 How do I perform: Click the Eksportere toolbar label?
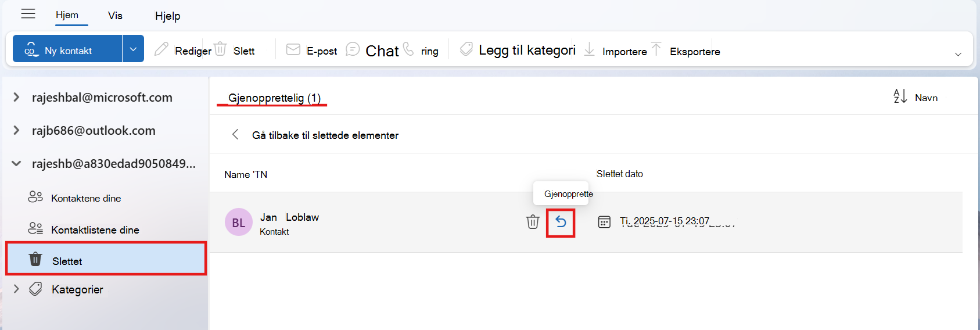coord(695,52)
